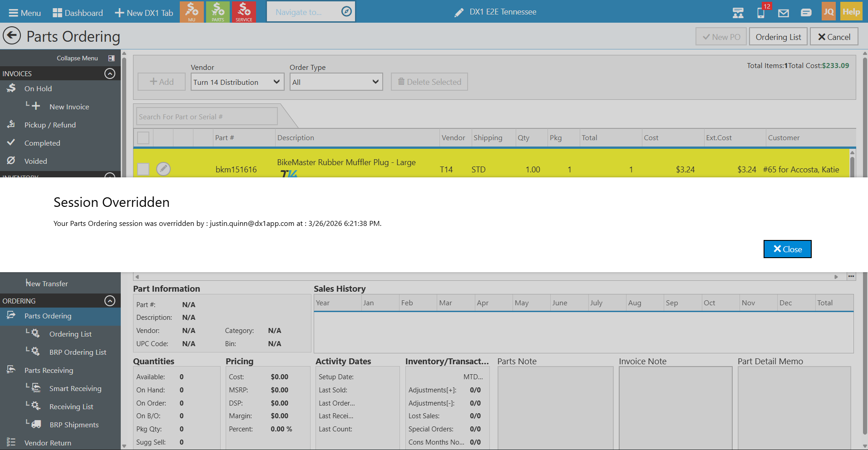Viewport: 868px width, 450px height.
Task: Focus the Search For Part or Serial field
Action: click(207, 117)
